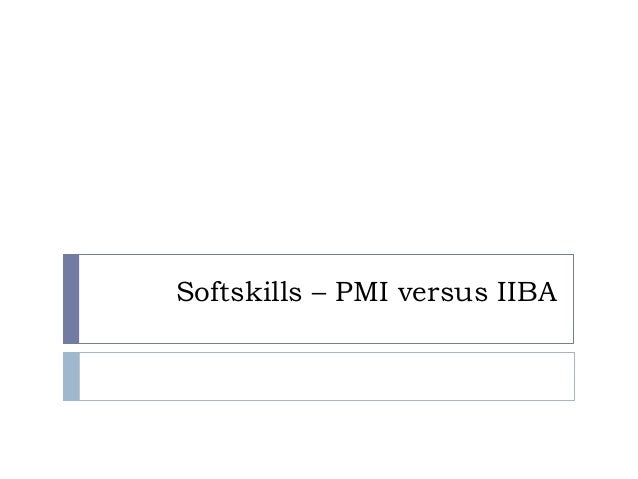Click the blank area below the subtitle box
Viewport: 638px width, 479px height.
[x=320, y=440]
